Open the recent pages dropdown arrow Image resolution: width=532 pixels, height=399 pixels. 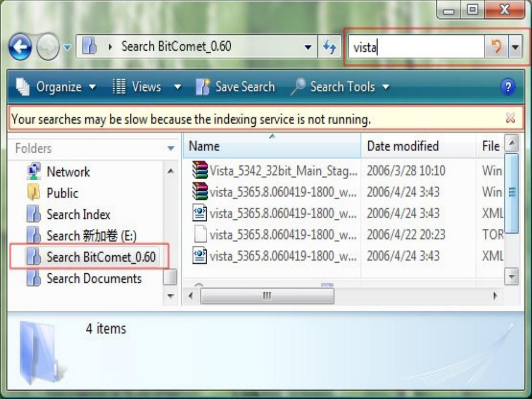tap(67, 47)
